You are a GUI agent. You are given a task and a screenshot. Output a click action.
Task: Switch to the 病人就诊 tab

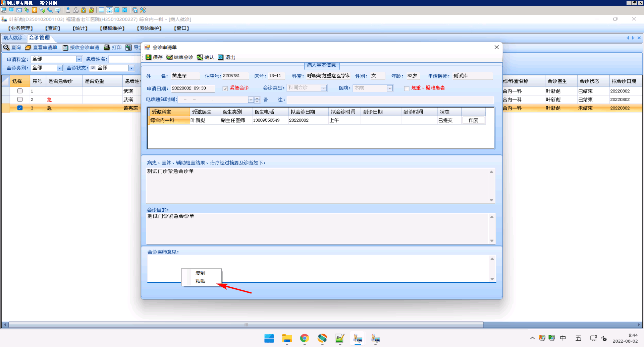13,38
